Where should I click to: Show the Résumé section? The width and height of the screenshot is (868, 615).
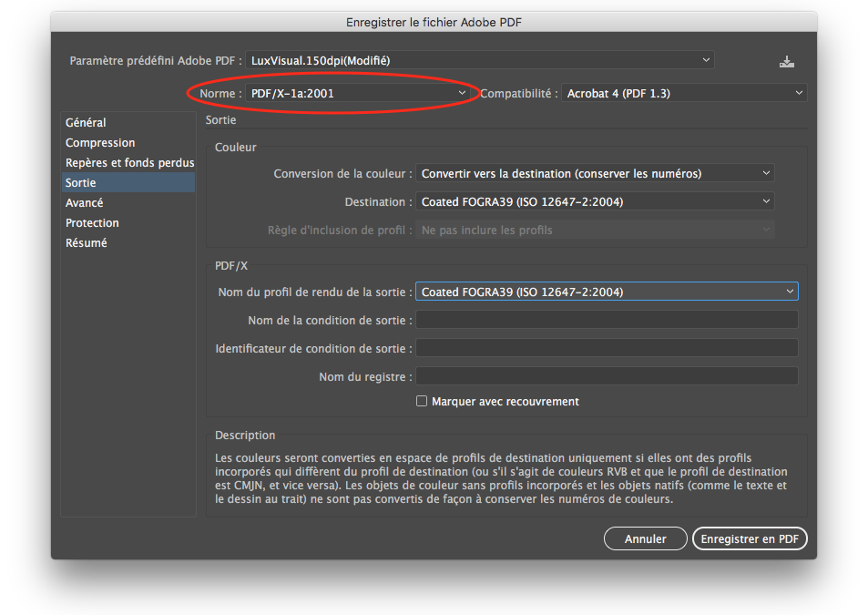tap(87, 243)
